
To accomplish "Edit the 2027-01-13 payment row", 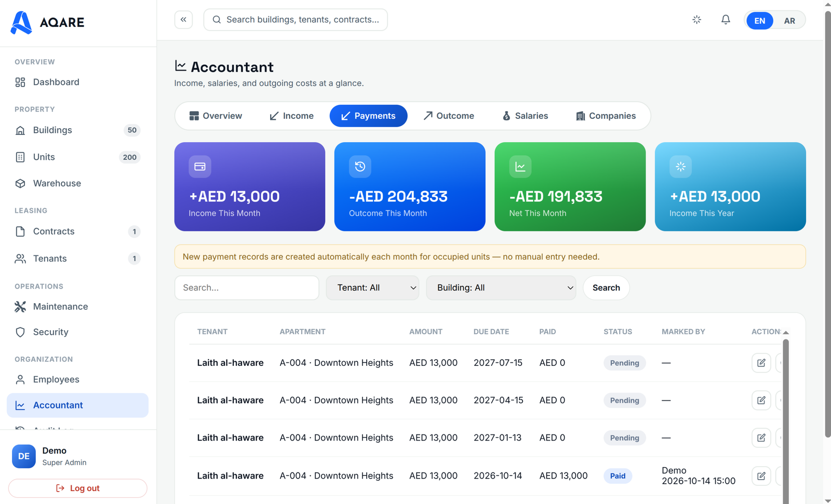I will (761, 438).
